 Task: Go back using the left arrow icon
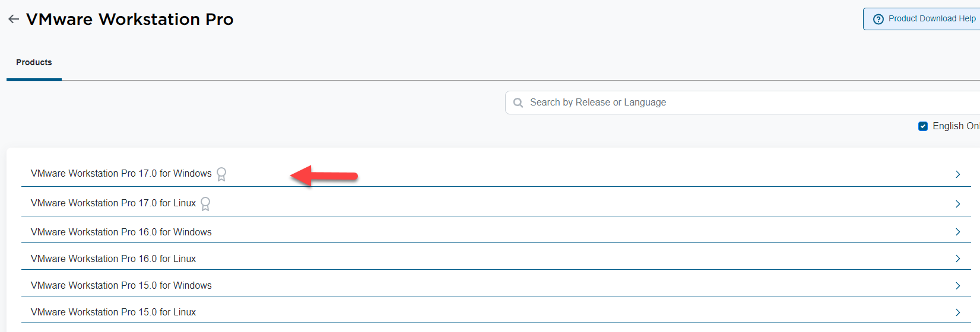pos(14,20)
